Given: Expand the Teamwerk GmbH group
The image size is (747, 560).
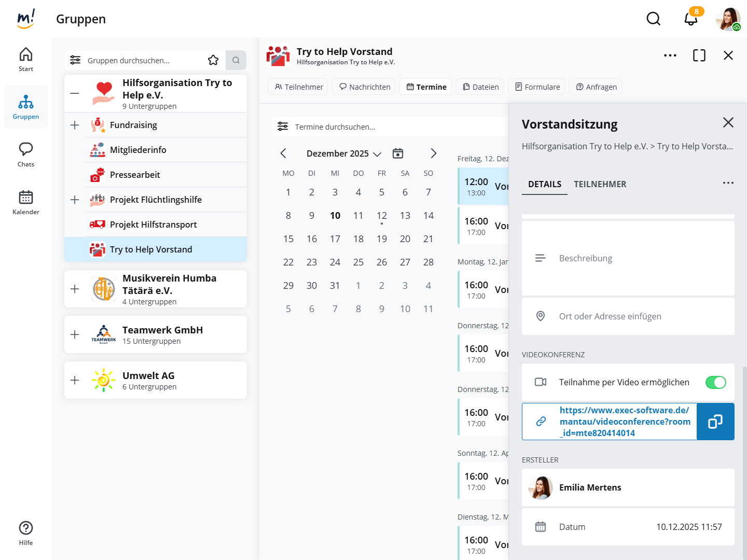Looking at the screenshot, I should [x=75, y=334].
